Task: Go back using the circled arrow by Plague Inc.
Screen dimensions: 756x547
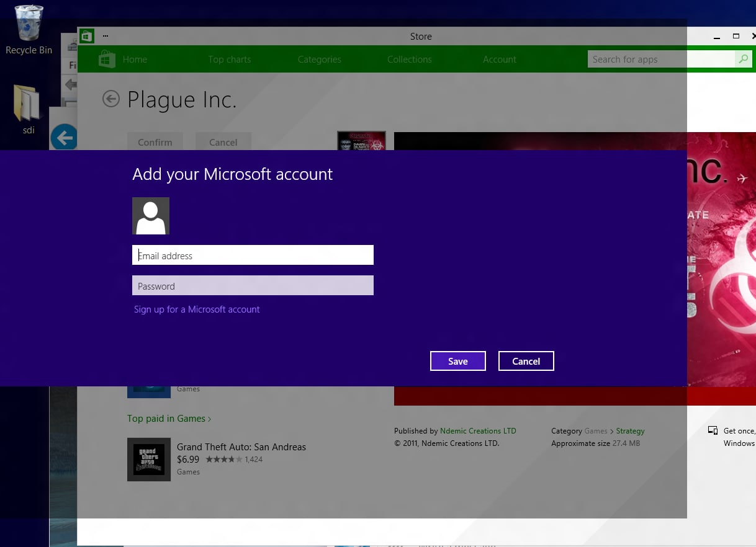Action: tap(110, 99)
